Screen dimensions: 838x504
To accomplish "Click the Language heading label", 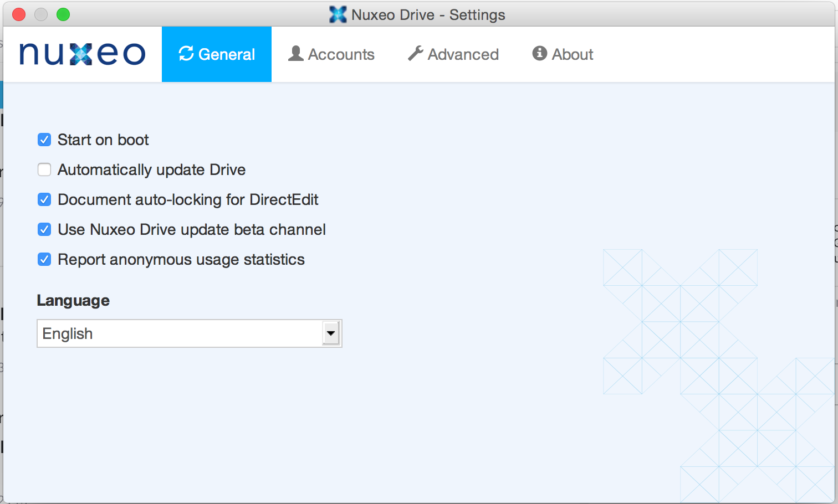I will [x=73, y=301].
